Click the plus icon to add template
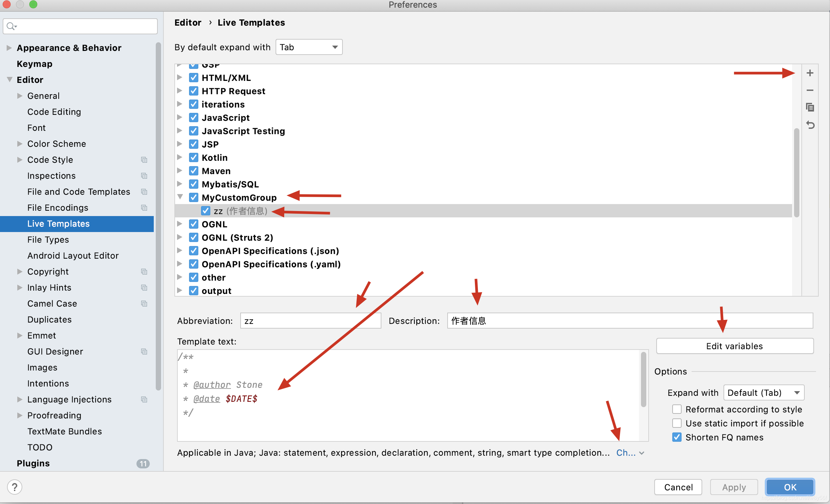The image size is (830, 504). pyautogui.click(x=810, y=73)
